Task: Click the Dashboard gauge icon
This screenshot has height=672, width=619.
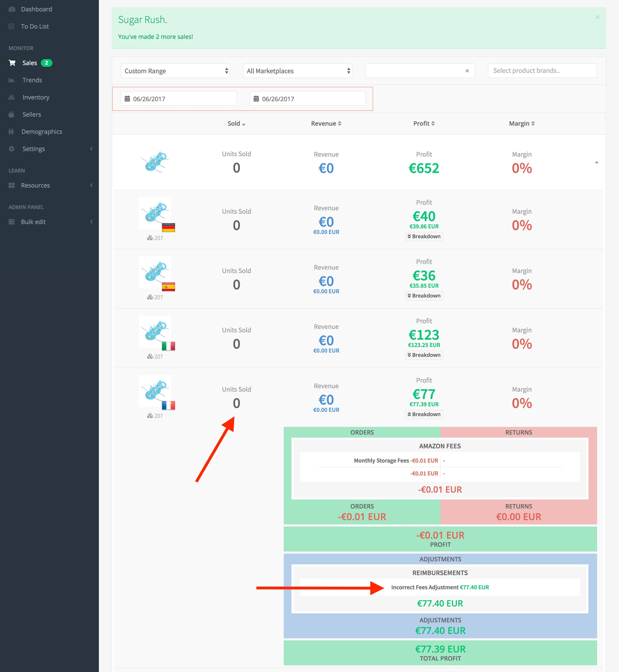Action: [x=12, y=9]
